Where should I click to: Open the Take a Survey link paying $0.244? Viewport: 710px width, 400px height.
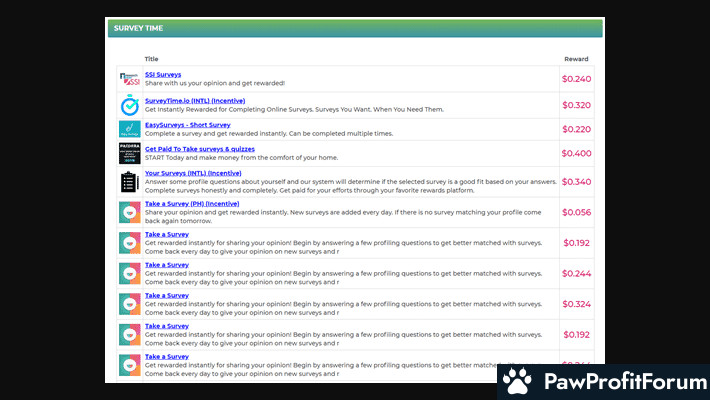pyautogui.click(x=167, y=265)
